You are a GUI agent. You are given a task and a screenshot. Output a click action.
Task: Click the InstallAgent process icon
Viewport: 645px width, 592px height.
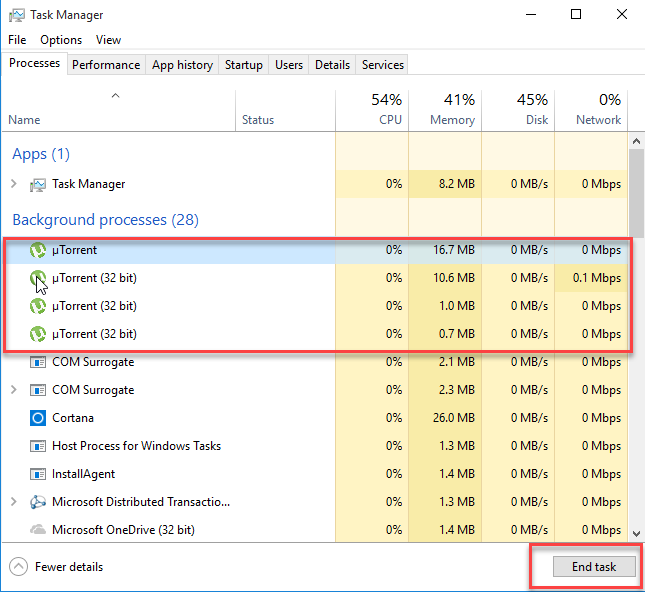tap(38, 474)
